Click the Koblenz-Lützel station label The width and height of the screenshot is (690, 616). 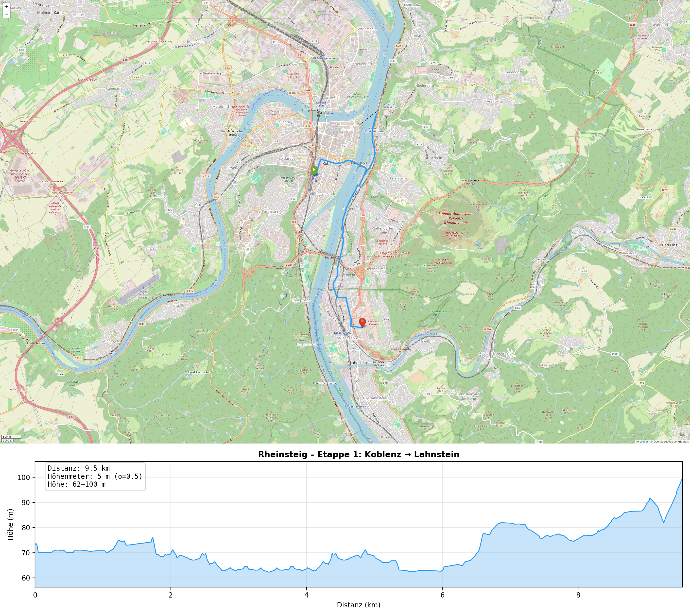(321, 104)
